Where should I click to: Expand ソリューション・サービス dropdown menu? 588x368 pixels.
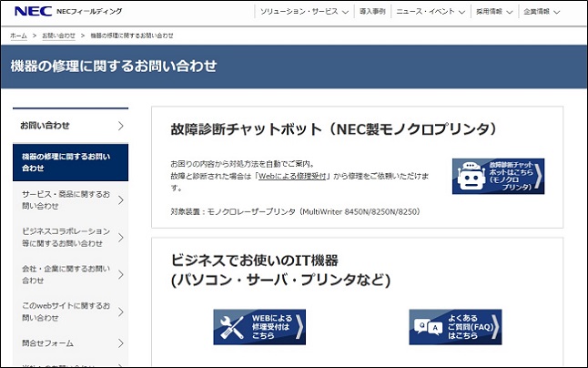(x=304, y=12)
